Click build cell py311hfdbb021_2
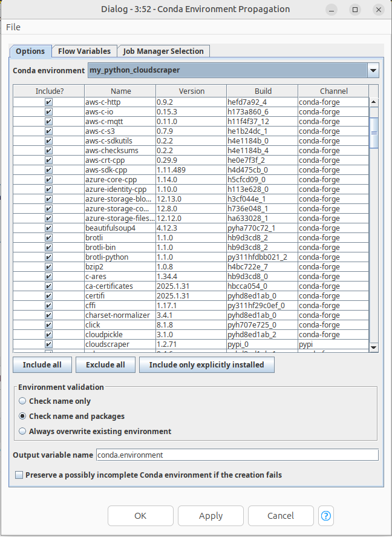 [x=263, y=257]
